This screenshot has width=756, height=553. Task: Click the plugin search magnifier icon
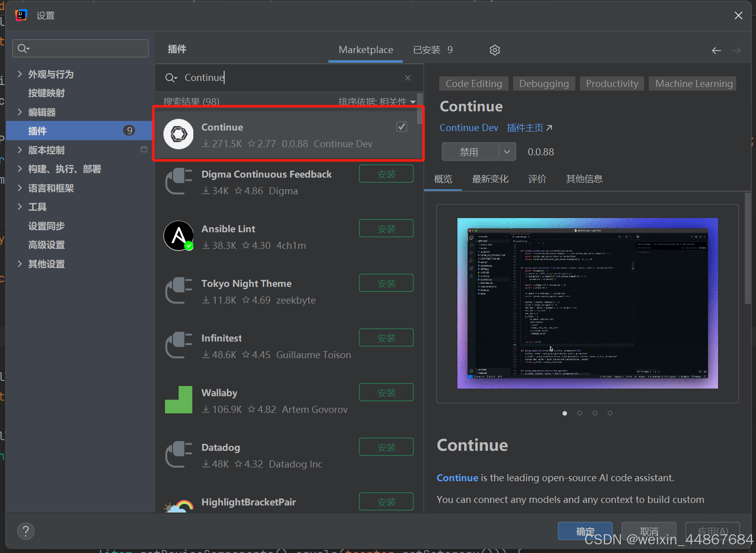(171, 78)
